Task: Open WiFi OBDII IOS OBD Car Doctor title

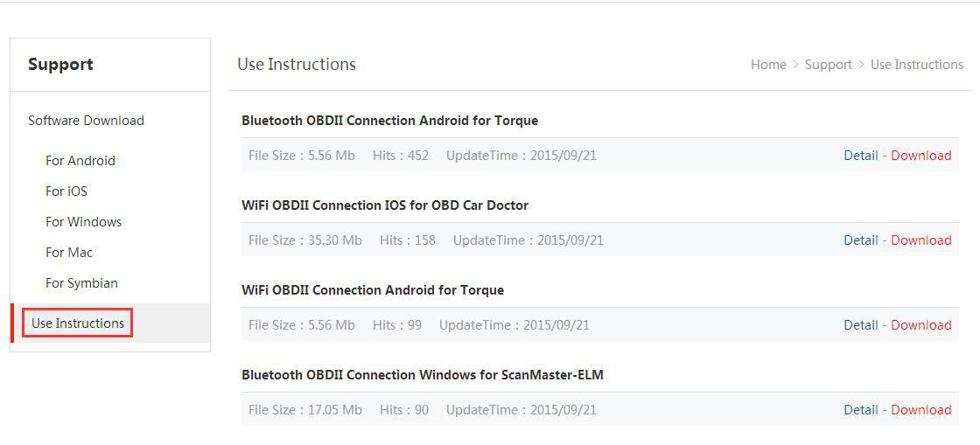Action: click(x=385, y=205)
